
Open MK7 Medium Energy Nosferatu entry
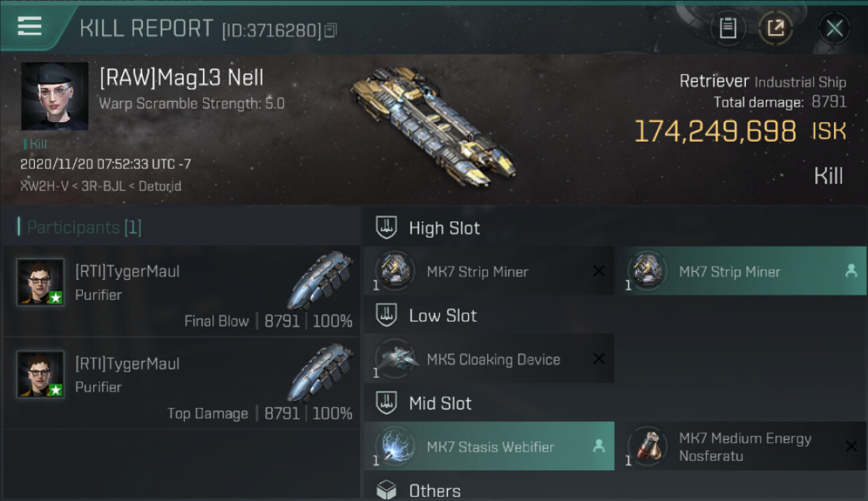741,446
